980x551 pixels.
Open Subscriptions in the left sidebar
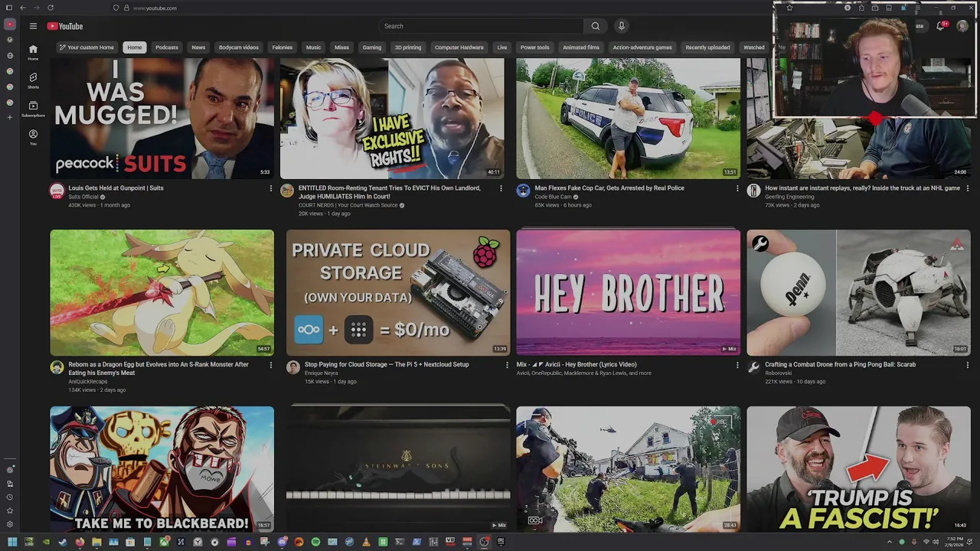(x=33, y=109)
